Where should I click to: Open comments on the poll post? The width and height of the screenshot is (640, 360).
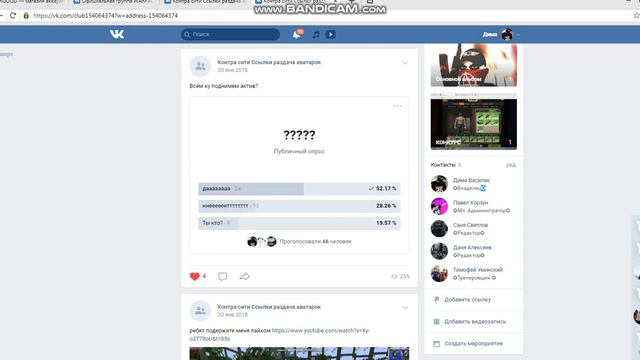[222, 276]
